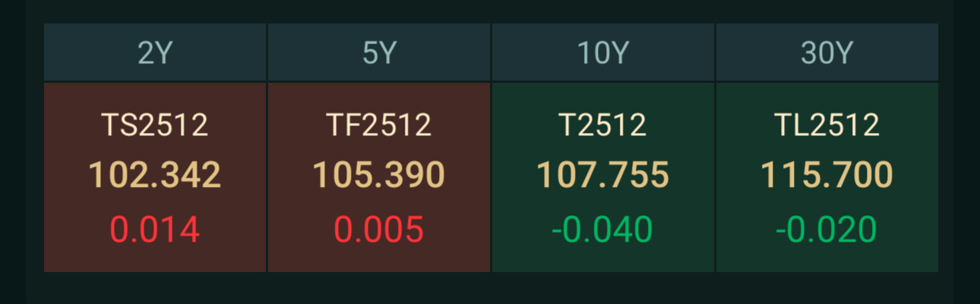The width and height of the screenshot is (980, 304).
Task: Click the T2512 contract name label
Action: tap(602, 125)
